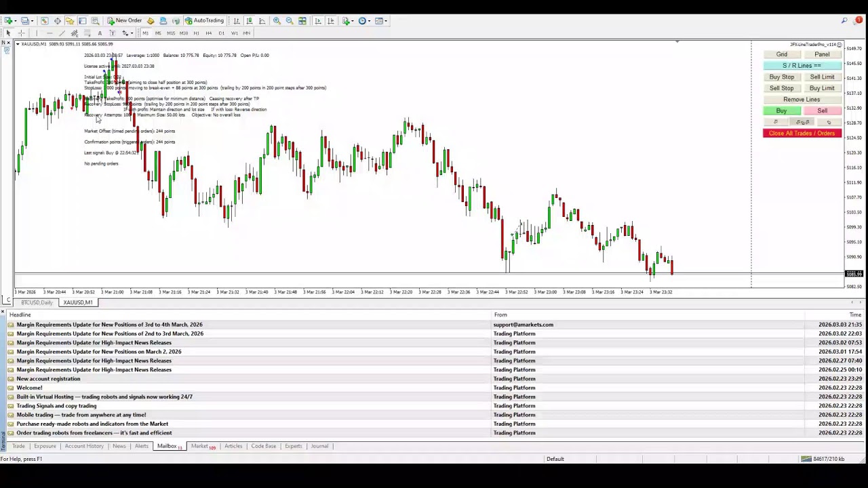Viewport: 868px width, 488px height.
Task: Toggle chart auto scroll icon
Action: (x=317, y=20)
